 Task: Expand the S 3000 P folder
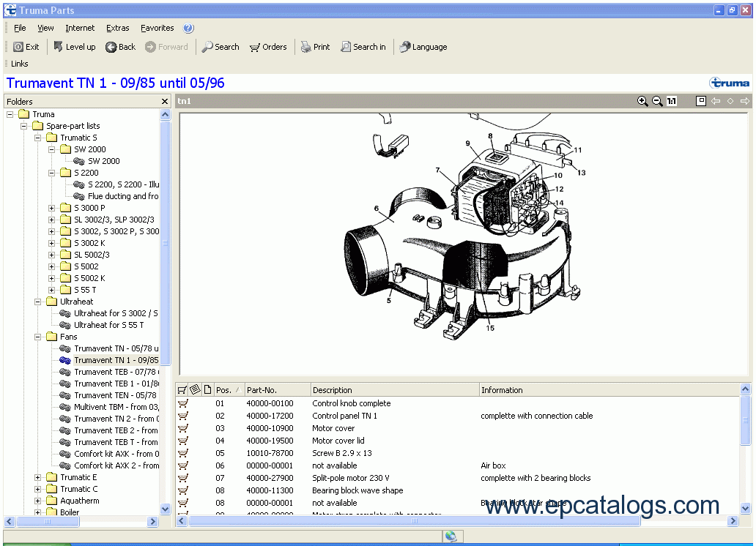click(x=51, y=208)
